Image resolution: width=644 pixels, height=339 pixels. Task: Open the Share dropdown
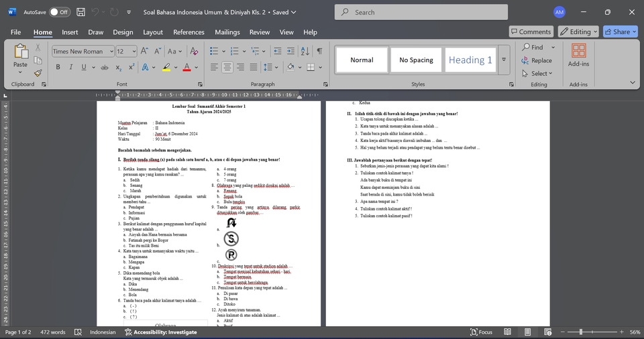click(635, 31)
